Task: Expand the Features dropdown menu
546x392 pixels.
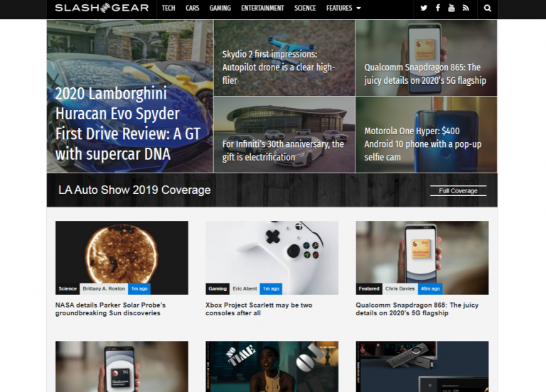Action: (343, 8)
